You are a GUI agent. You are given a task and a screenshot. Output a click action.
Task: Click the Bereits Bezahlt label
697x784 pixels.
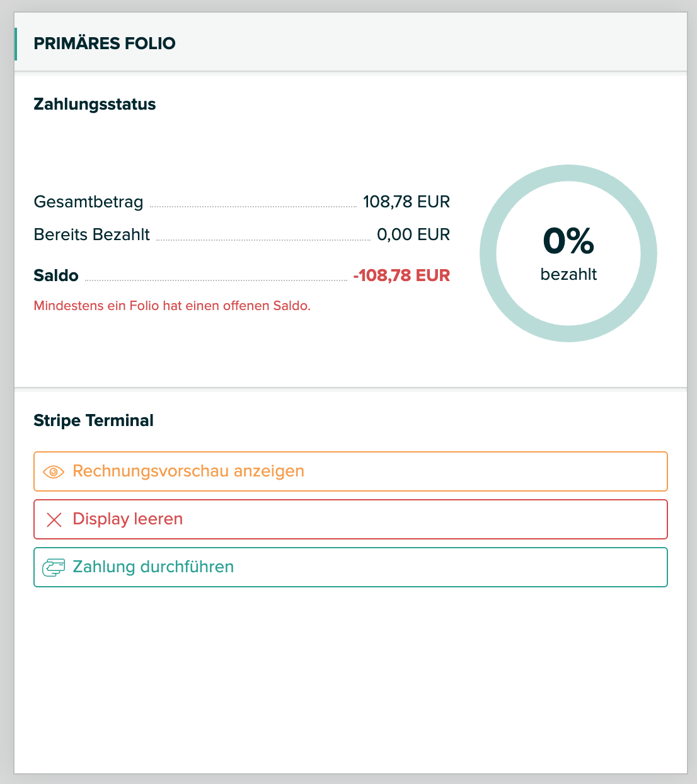pyautogui.click(x=91, y=234)
